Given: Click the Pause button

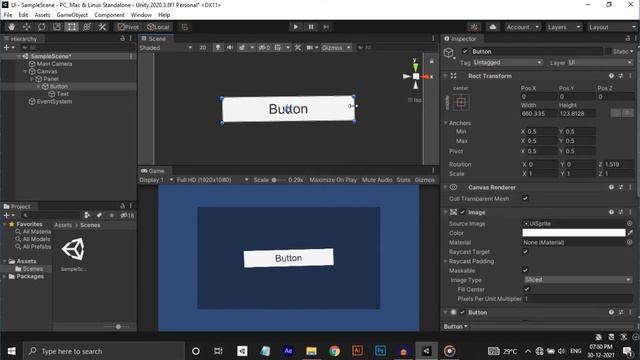Looking at the screenshot, I should (x=311, y=27).
